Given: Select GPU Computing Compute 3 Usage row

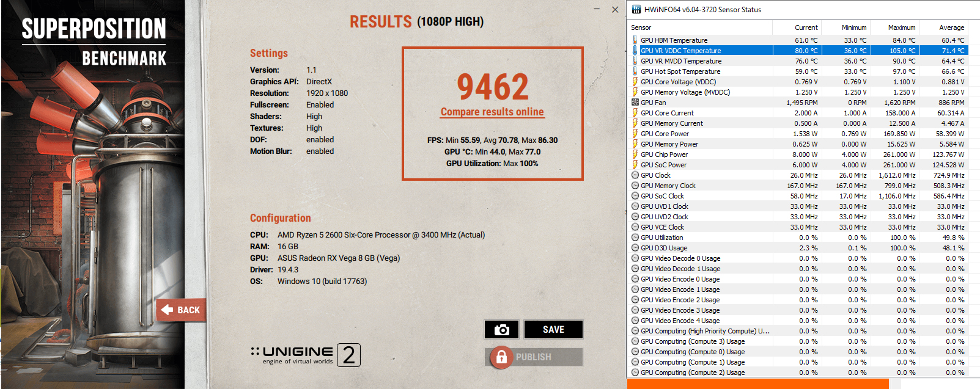Looking at the screenshot, I should 798,341.
